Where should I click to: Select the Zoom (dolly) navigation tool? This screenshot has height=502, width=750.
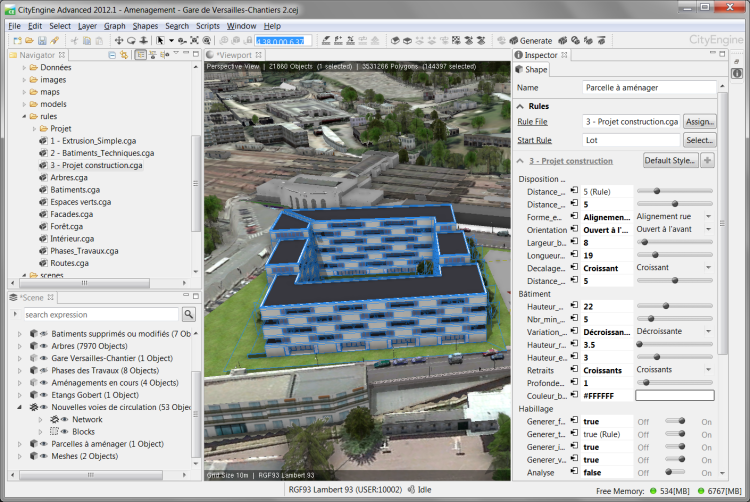coord(143,41)
